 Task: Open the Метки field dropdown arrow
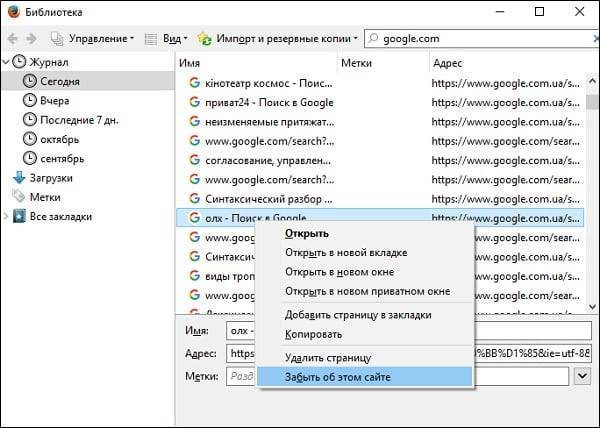pyautogui.click(x=583, y=376)
